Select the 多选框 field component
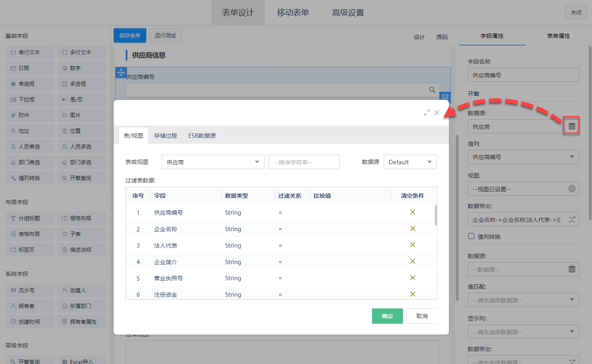The width and height of the screenshot is (592, 364). click(x=82, y=84)
